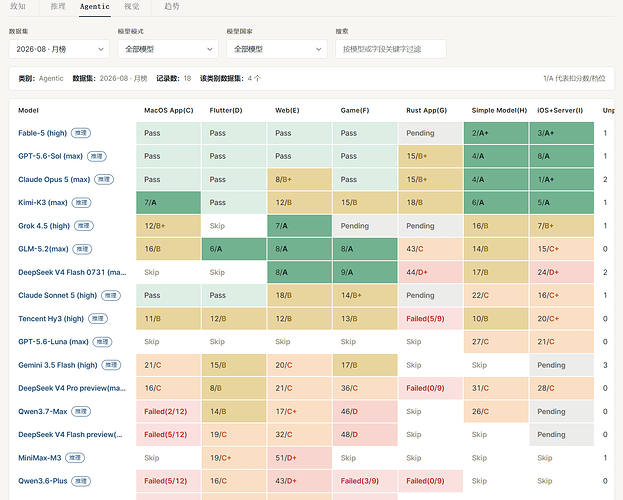Click the 推理 badge beside MiniMax-M3
623x500 pixels.
coord(75,458)
